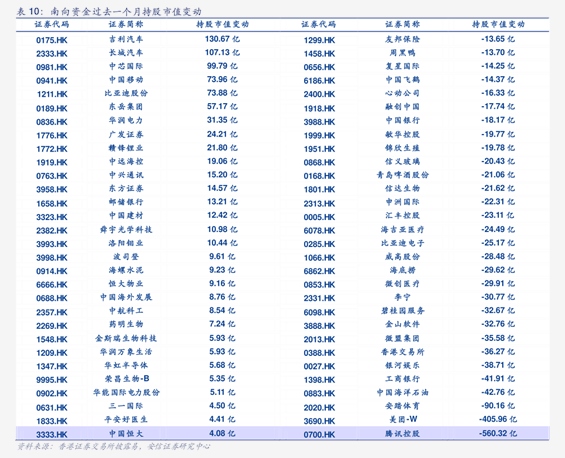The width and height of the screenshot is (565, 458).
Task: Click stock code 1347.HK
Action: tap(52, 366)
